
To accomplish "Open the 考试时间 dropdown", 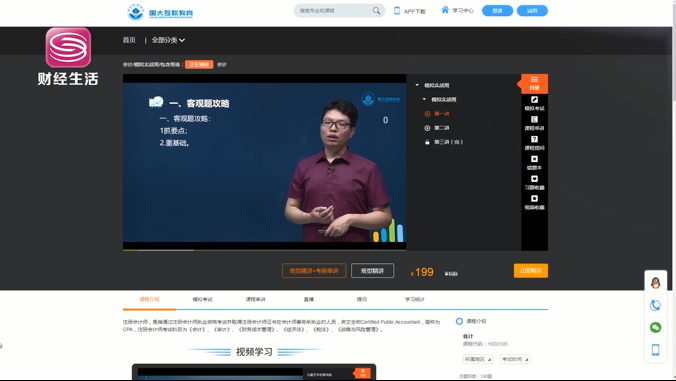I will (515, 359).
